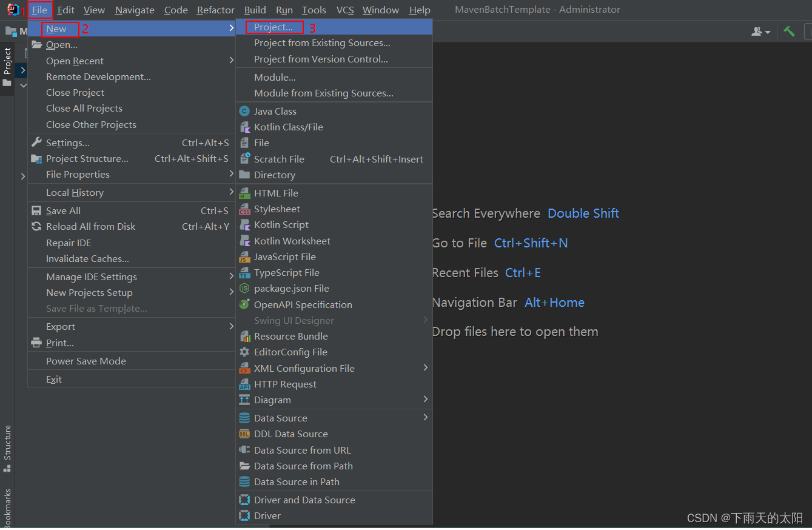Click the JavaScript File icon

tap(244, 257)
